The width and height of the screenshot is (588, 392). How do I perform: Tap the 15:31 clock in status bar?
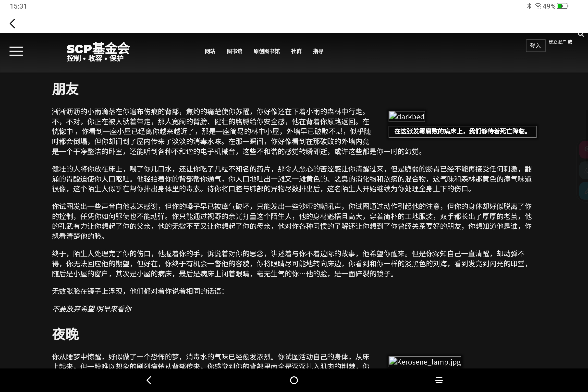click(18, 6)
